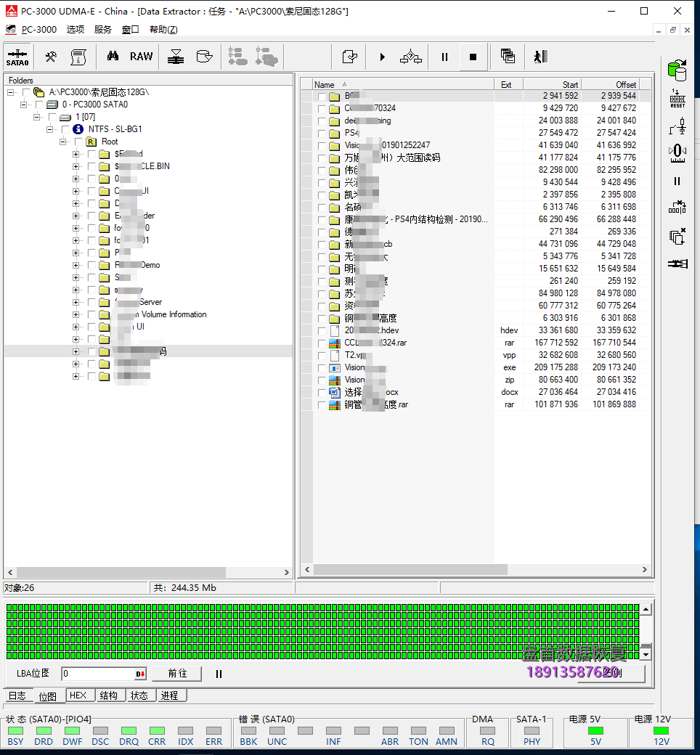Open the 帮助(Z) menu
This screenshot has width=700, height=755.
(x=163, y=29)
